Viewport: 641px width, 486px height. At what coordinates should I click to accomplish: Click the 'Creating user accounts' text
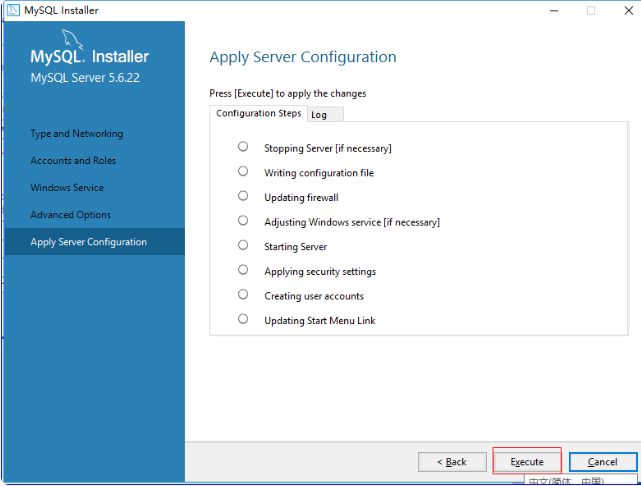(314, 296)
